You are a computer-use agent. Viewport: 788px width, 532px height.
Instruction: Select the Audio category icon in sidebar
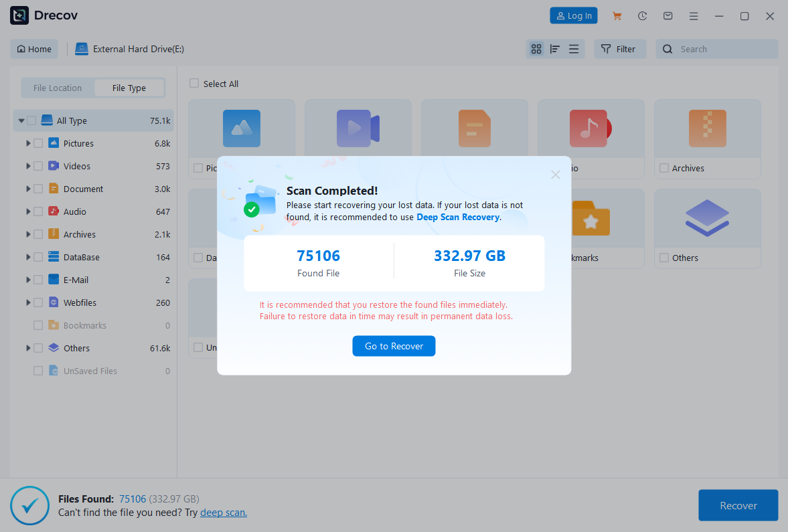coord(52,211)
